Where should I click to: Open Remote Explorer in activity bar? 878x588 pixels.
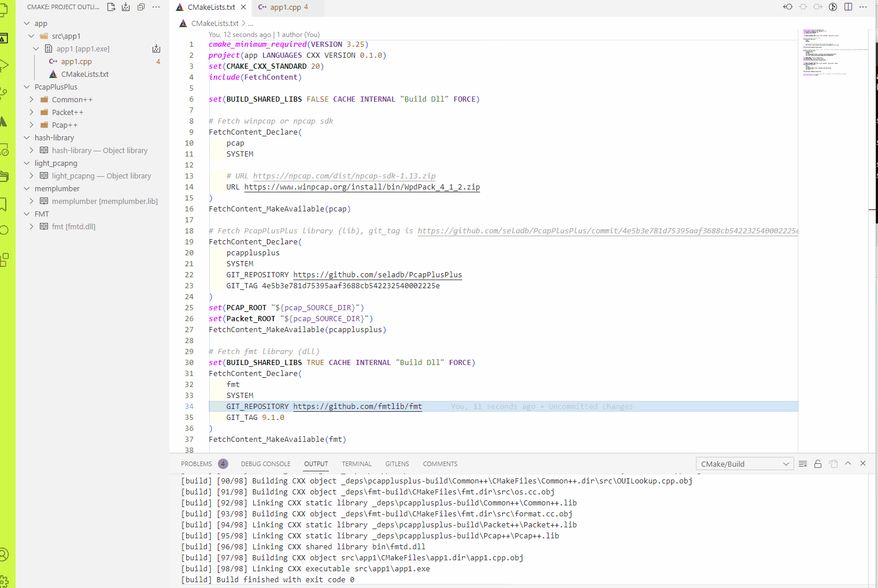coord(3,148)
